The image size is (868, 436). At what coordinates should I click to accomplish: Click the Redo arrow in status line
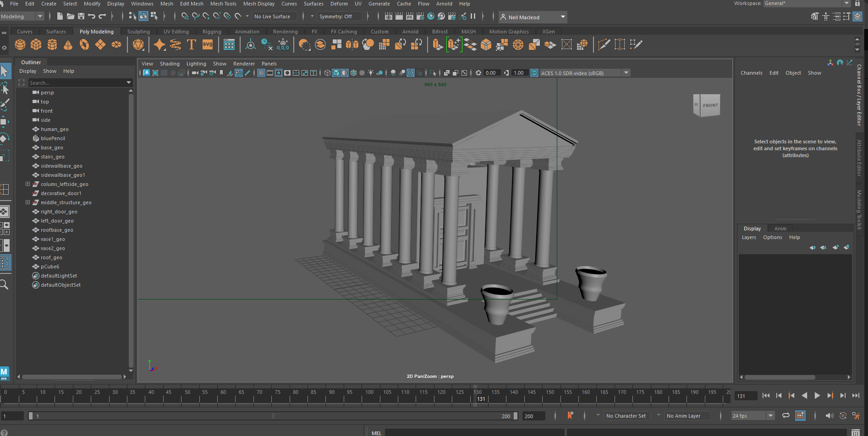pyautogui.click(x=102, y=16)
